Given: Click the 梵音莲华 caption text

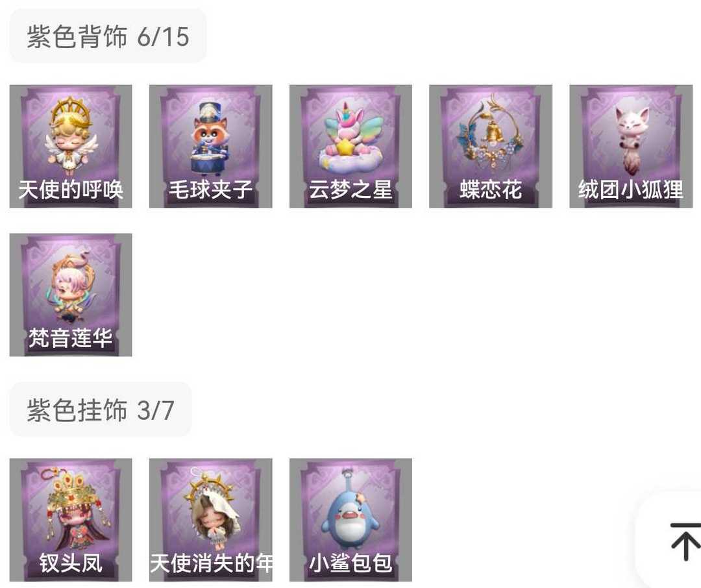Looking at the screenshot, I should click(71, 337).
